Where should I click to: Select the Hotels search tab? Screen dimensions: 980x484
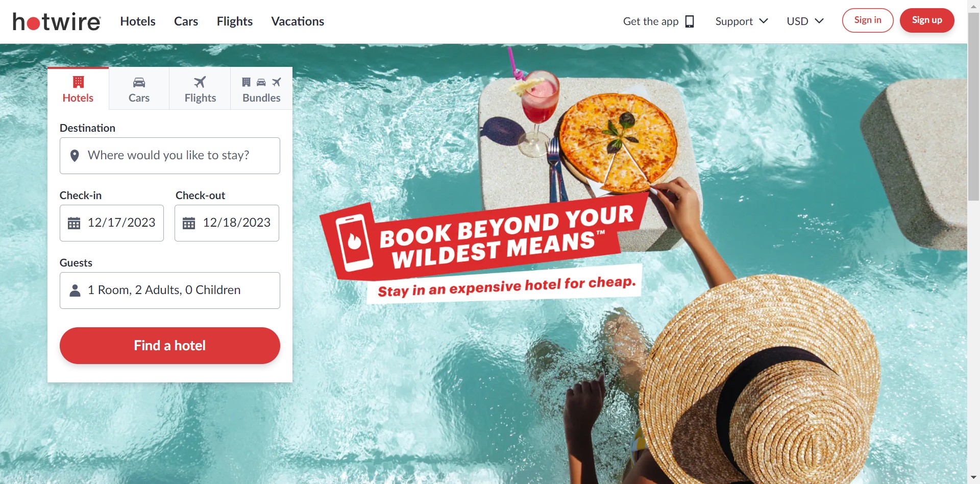tap(78, 88)
